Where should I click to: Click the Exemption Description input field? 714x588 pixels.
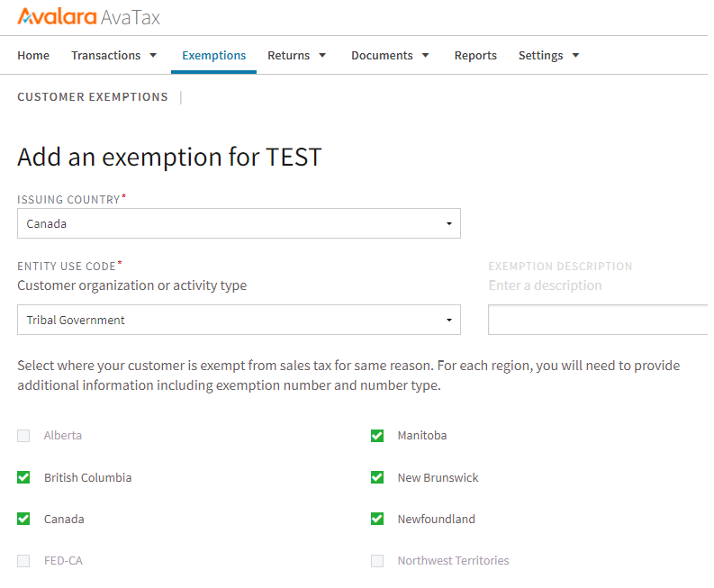point(599,320)
